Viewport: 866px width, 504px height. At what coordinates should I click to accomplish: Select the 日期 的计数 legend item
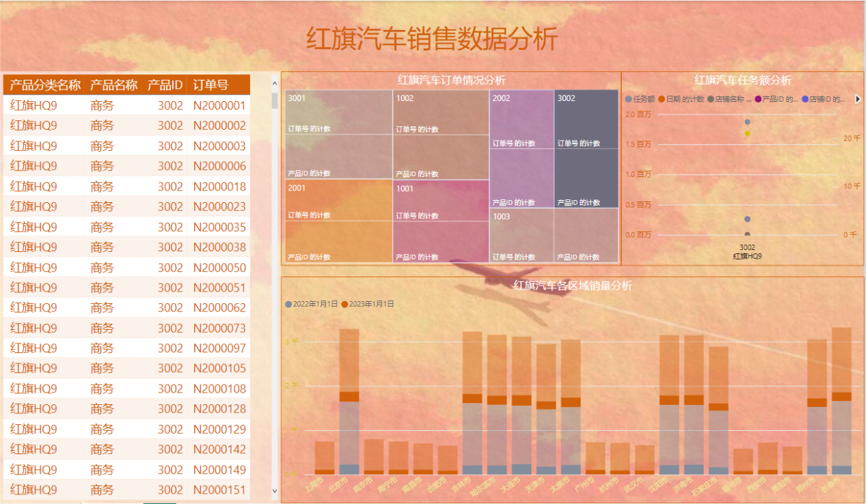pos(681,99)
